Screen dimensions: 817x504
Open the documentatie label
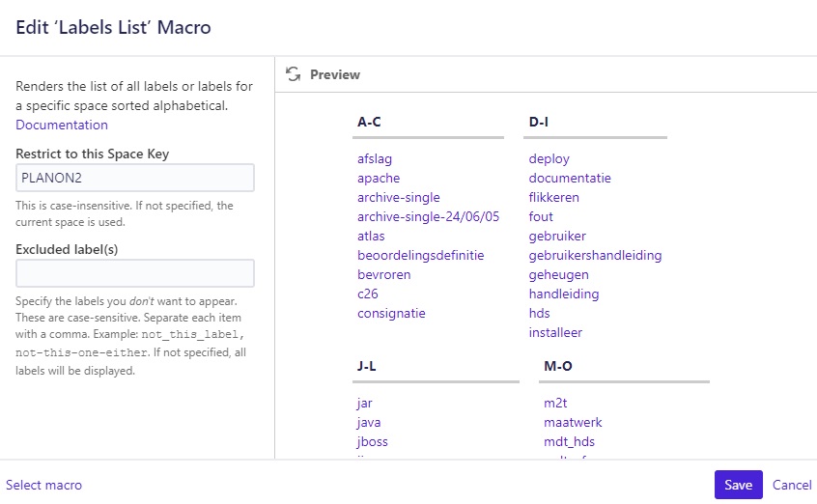coord(570,179)
